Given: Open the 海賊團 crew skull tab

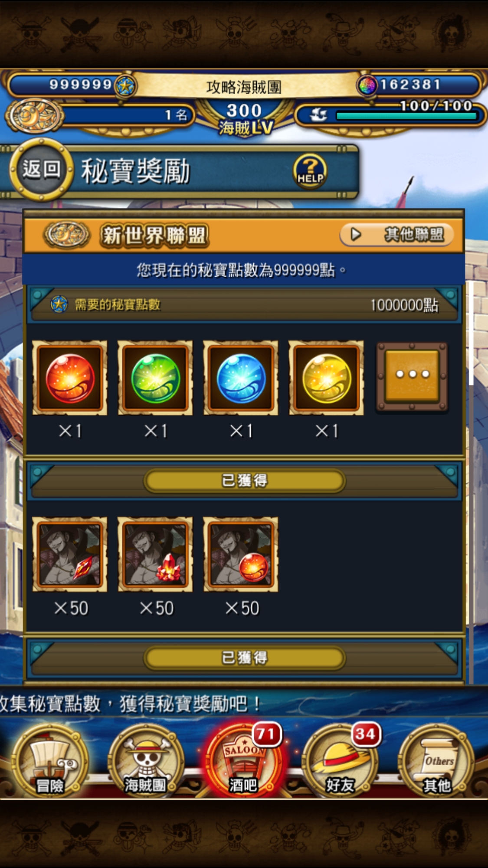Looking at the screenshot, I should point(146,761).
